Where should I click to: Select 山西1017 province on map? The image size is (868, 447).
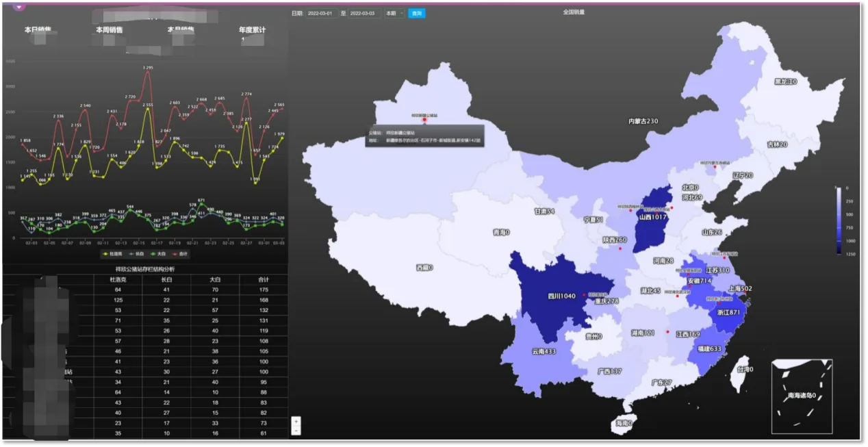coord(652,216)
